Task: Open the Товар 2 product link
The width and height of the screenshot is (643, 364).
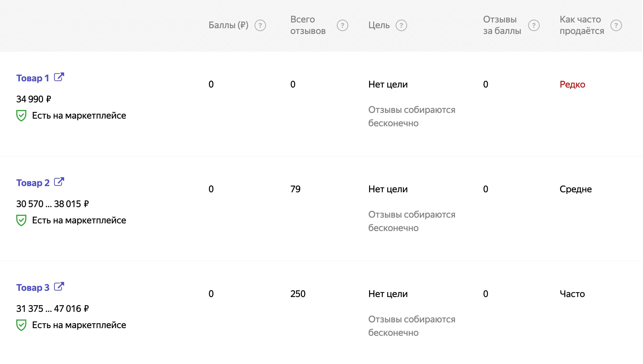Action: pyautogui.click(x=33, y=183)
